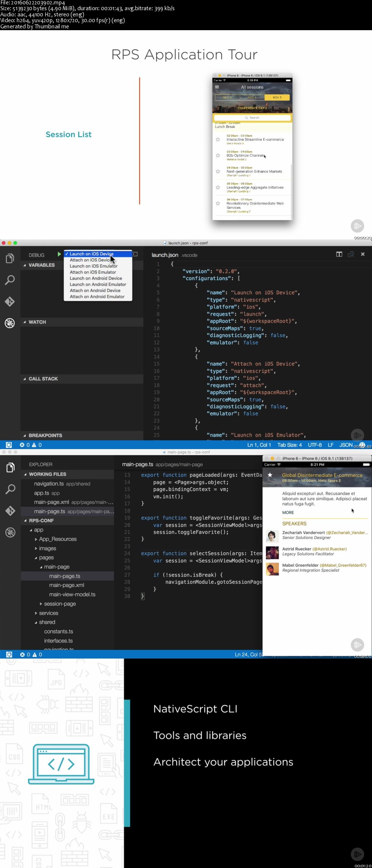
Task: Click open changes icon beside split editor
Action: point(351,254)
